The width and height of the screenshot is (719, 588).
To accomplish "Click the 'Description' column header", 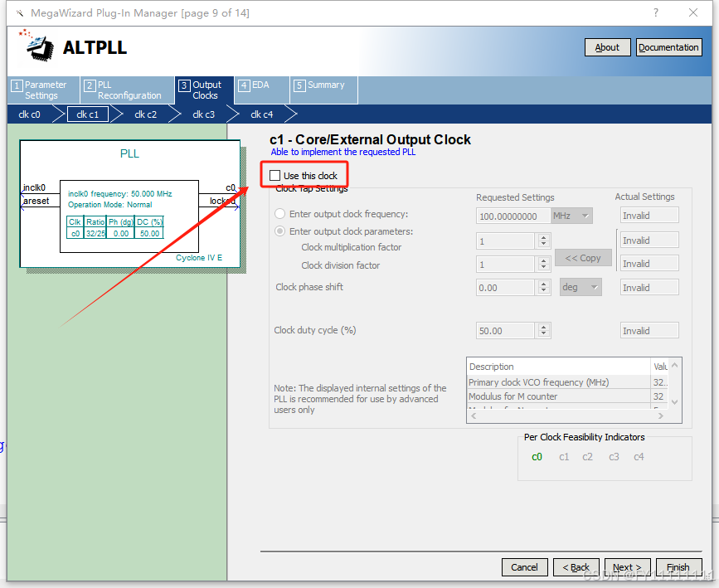I will point(558,367).
